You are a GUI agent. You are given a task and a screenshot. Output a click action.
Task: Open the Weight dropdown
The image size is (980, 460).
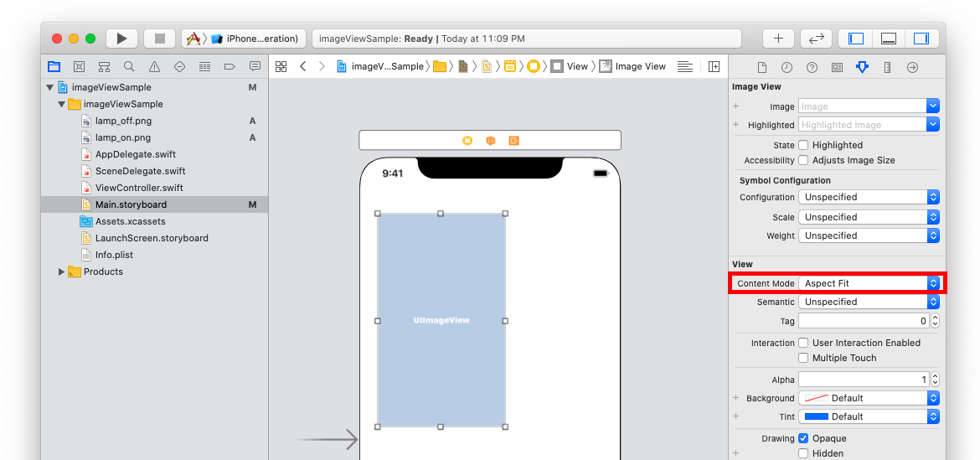(x=869, y=235)
